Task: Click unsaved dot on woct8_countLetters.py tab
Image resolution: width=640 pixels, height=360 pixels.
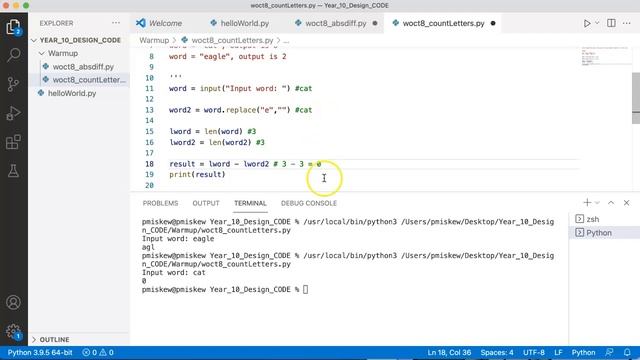Action: tap(493, 23)
